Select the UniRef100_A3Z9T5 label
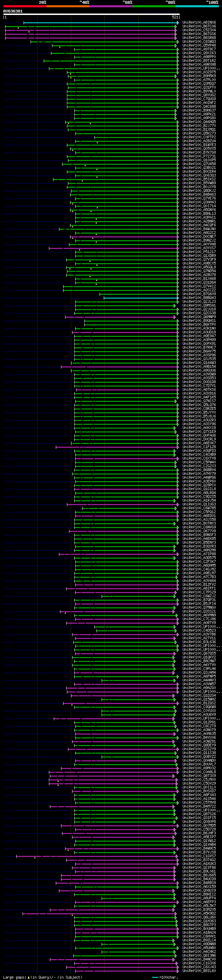Image resolution: width=222 pixels, height=980 pixels. coord(199,72)
